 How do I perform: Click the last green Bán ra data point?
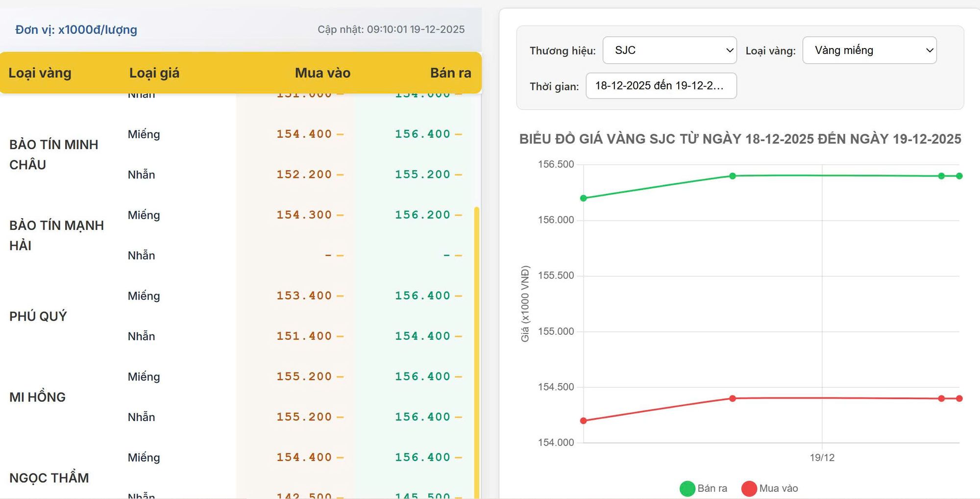pyautogui.click(x=959, y=176)
